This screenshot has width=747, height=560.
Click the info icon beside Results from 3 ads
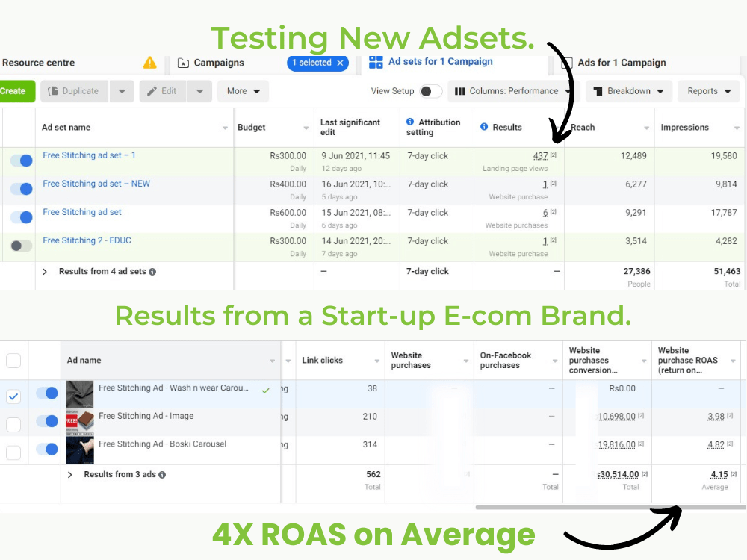click(162, 475)
